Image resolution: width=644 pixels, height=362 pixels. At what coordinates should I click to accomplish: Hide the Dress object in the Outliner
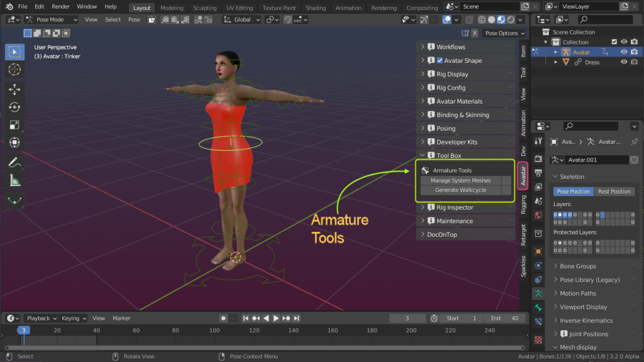(625, 62)
